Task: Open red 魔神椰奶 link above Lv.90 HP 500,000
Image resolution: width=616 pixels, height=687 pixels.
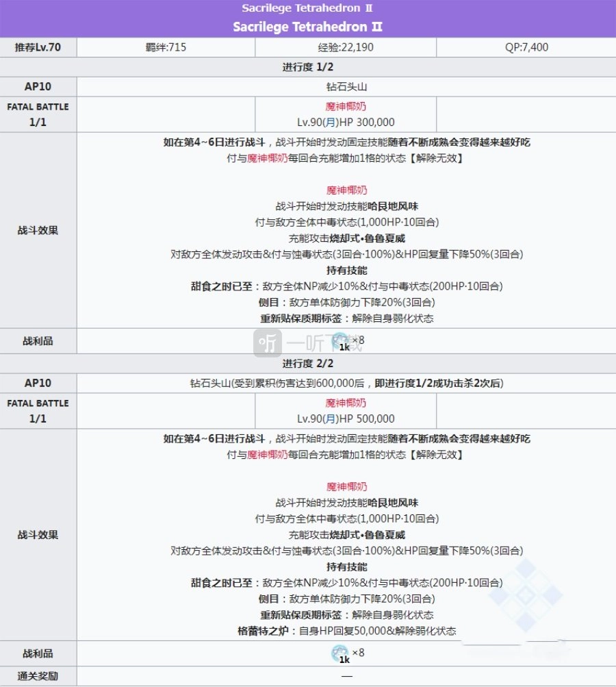Action: 346,403
